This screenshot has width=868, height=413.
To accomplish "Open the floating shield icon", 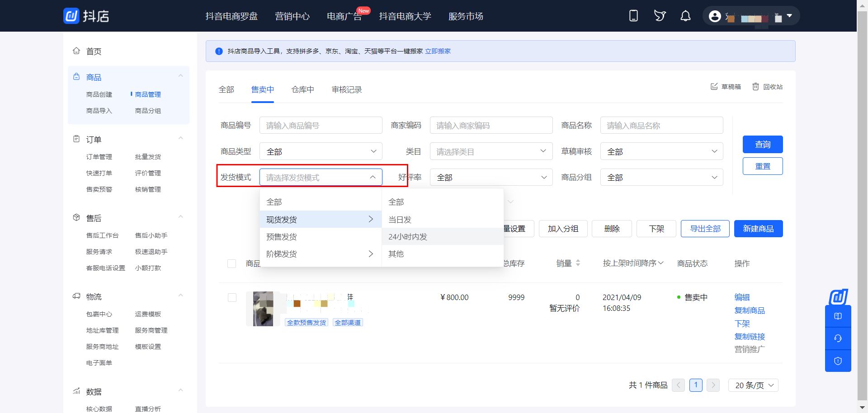I will [x=838, y=361].
